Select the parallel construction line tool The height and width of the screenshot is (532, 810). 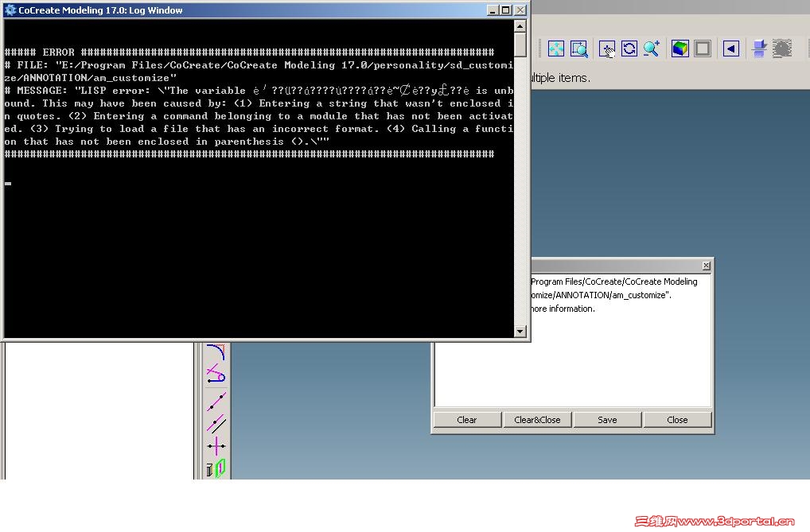[216, 424]
